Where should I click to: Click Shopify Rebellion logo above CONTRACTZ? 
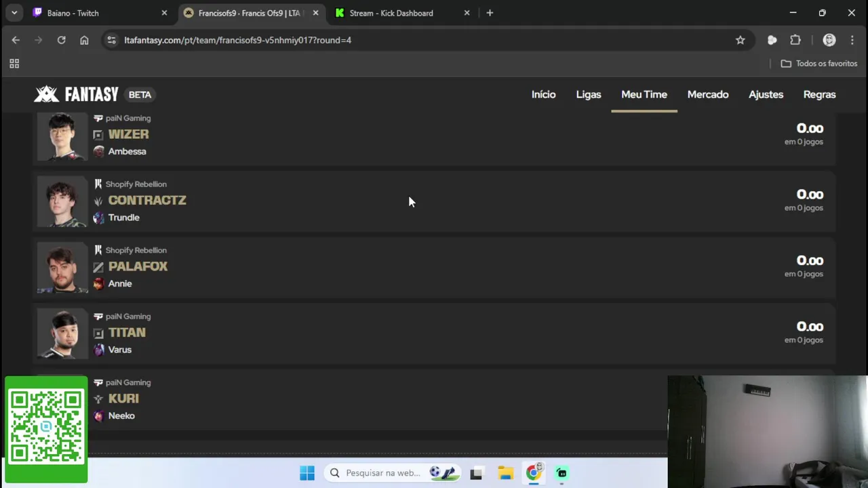98,184
